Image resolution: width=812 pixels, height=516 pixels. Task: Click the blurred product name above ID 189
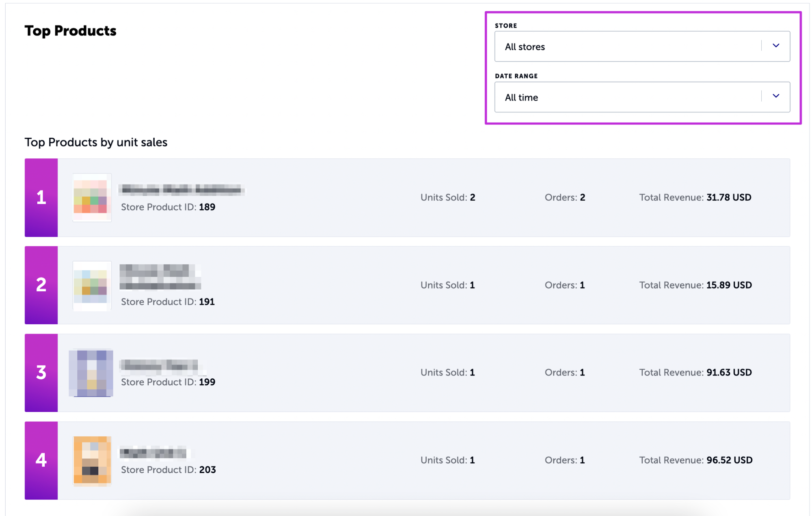181,189
